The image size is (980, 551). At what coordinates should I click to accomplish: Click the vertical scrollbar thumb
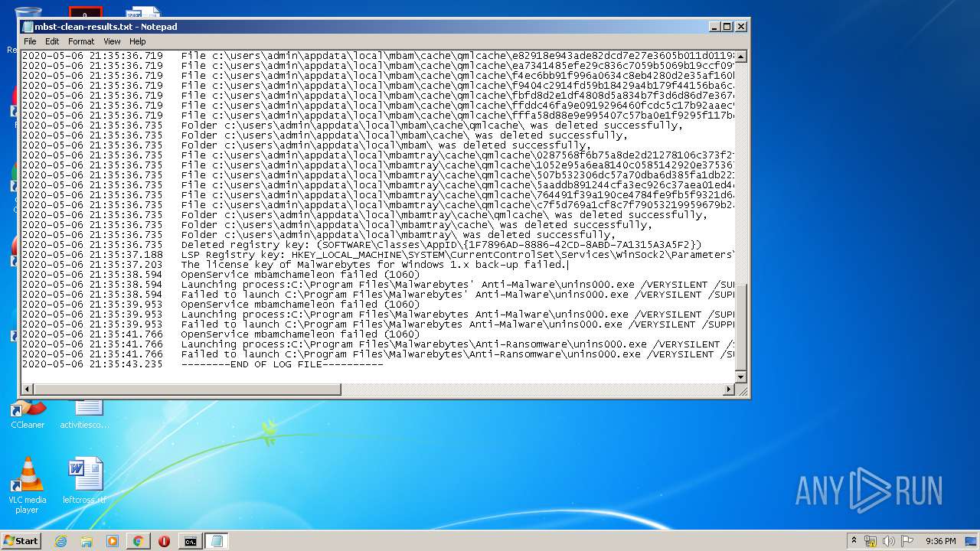(740, 328)
